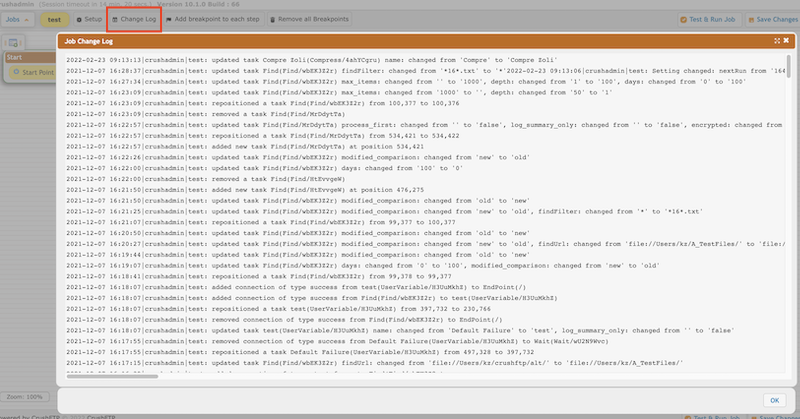The width and height of the screenshot is (800, 419).
Task: Click the gear icon on the Setup button
Action: coord(79,19)
